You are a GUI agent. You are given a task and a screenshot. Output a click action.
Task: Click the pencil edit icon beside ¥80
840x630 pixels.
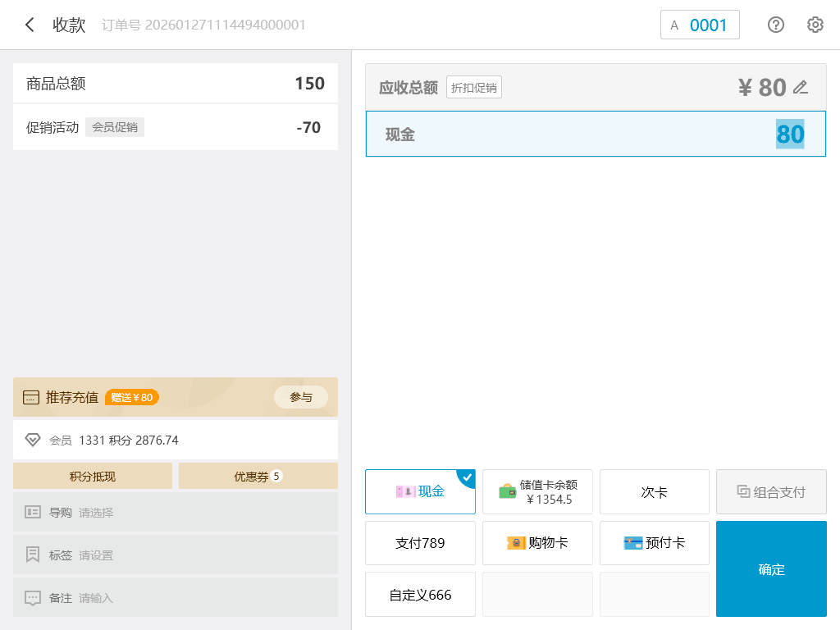[x=801, y=87]
